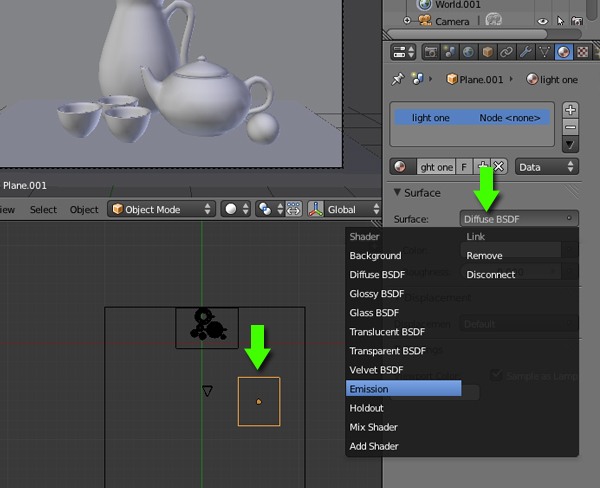Unlink the light one material datablock

click(x=499, y=167)
